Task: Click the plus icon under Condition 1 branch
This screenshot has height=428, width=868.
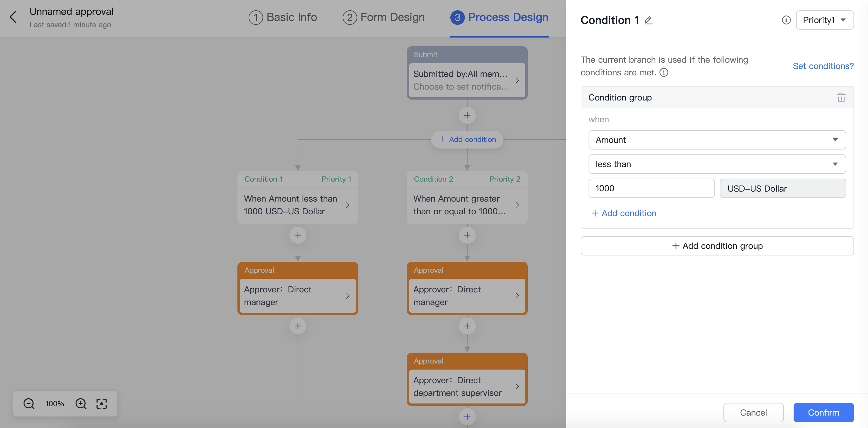Action: tap(298, 235)
